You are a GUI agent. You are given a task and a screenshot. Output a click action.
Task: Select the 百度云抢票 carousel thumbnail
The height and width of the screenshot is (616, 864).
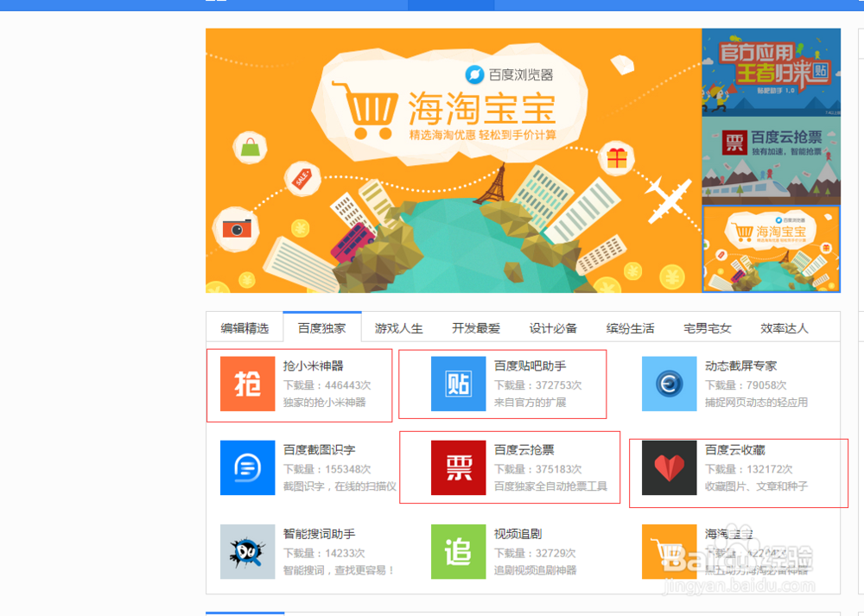point(772,161)
